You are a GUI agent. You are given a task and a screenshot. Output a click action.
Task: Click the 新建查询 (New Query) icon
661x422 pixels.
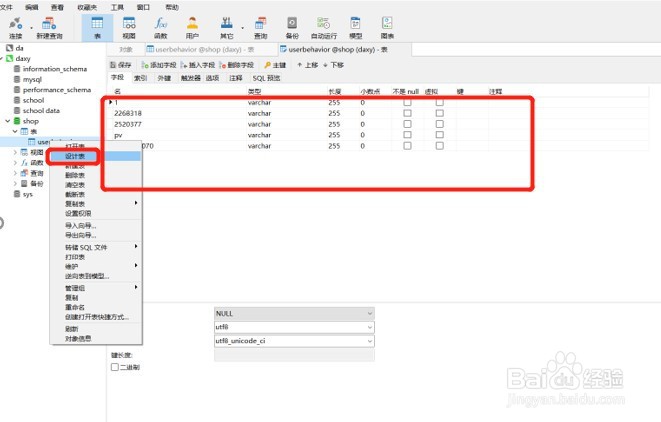(49, 28)
